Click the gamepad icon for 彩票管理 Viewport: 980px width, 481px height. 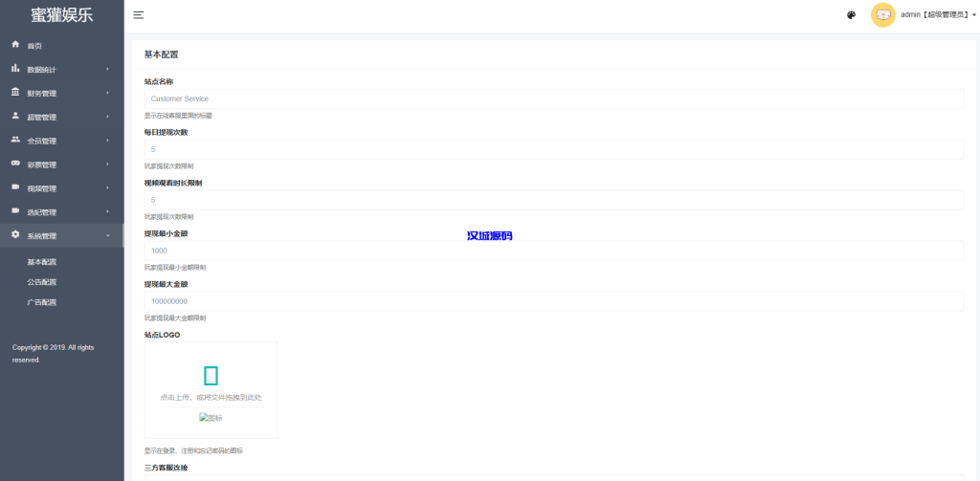pos(15,164)
